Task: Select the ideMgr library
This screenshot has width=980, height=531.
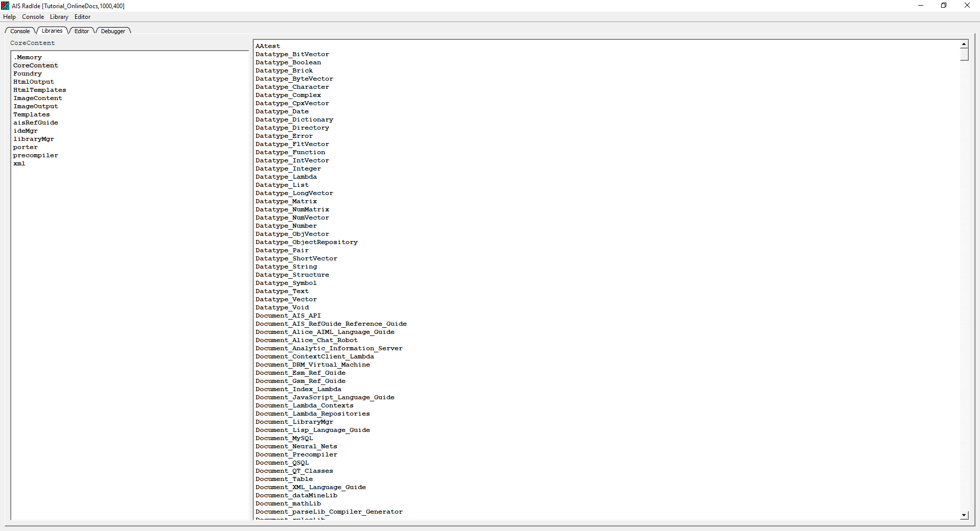Action: click(26, 131)
